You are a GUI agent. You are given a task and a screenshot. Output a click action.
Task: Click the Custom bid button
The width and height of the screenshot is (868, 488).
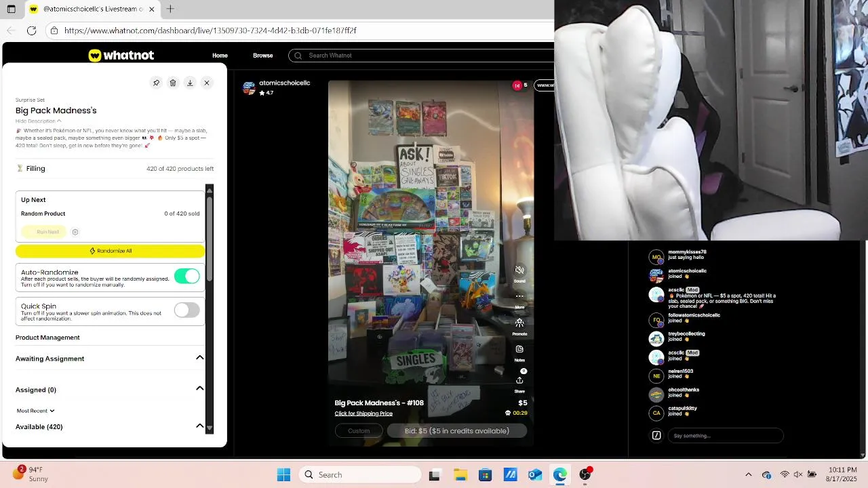359,431
